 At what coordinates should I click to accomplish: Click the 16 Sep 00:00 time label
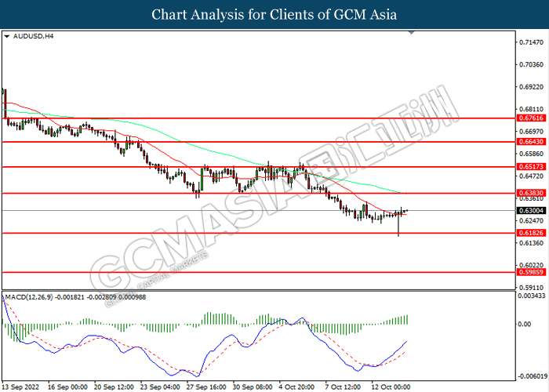pyautogui.click(x=68, y=387)
